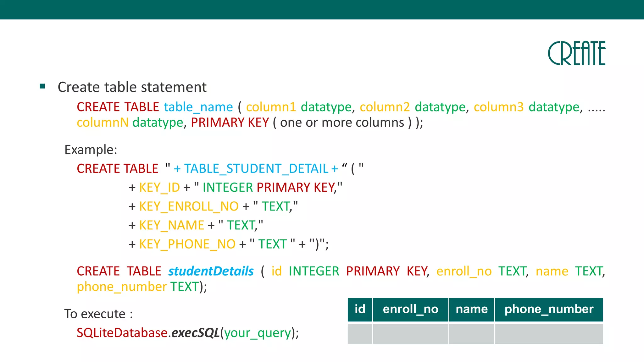
Task: Click '( one or more columns ) );' text
Action: click(x=348, y=122)
